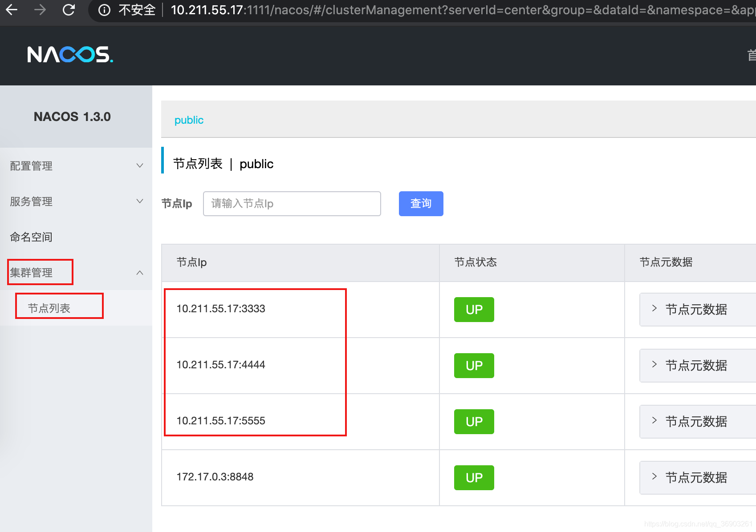Click the 节点Ip column header

pyautogui.click(x=301, y=262)
